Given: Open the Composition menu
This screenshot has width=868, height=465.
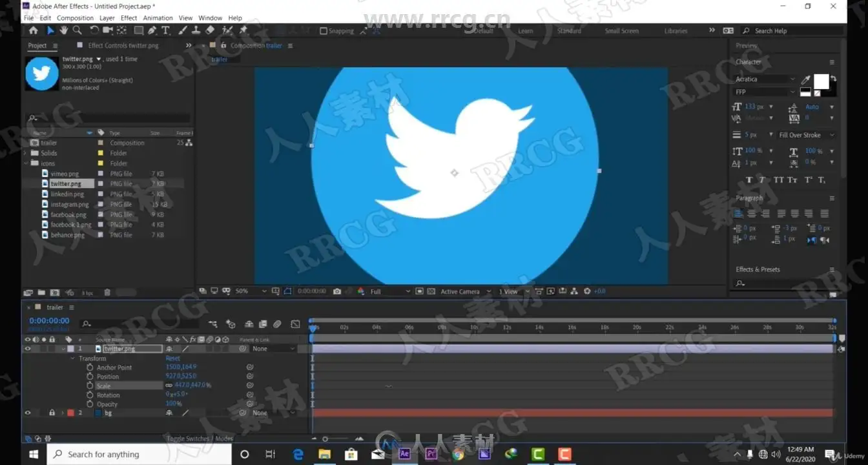Looking at the screenshot, I should 76,18.
